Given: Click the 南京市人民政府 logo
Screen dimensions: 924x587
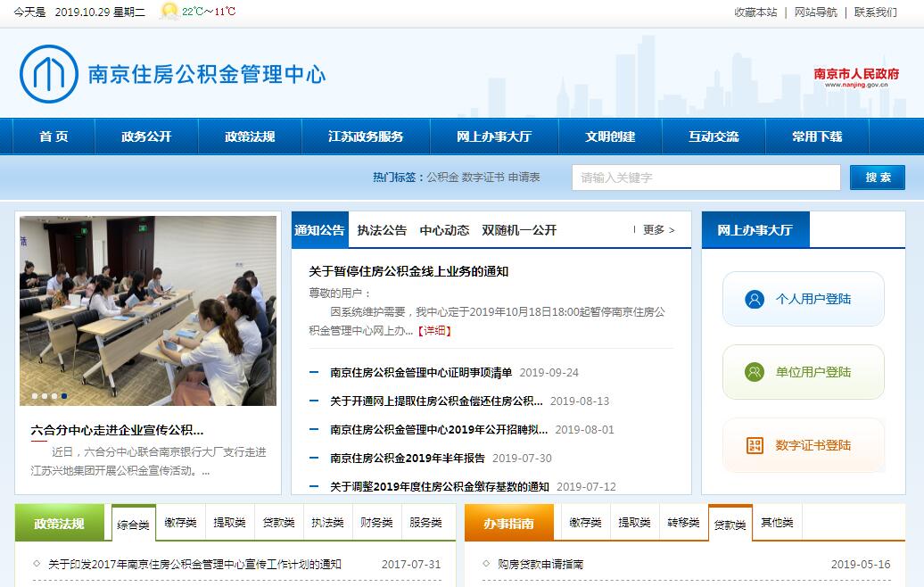Looking at the screenshot, I should pos(856,77).
